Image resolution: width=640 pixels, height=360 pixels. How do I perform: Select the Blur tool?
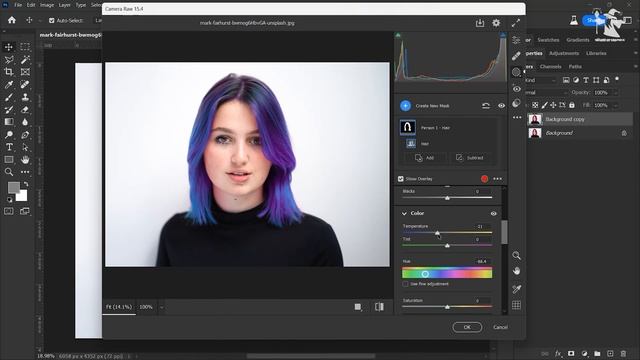tap(25, 122)
